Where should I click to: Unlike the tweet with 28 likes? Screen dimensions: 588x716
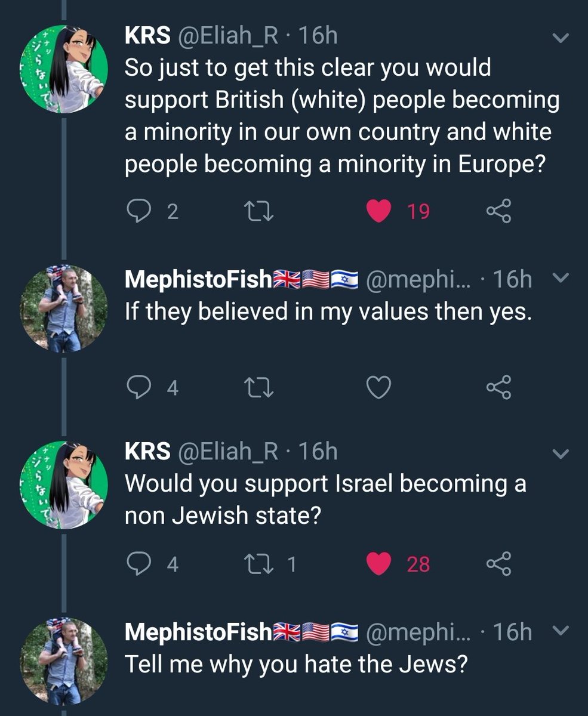(x=378, y=564)
